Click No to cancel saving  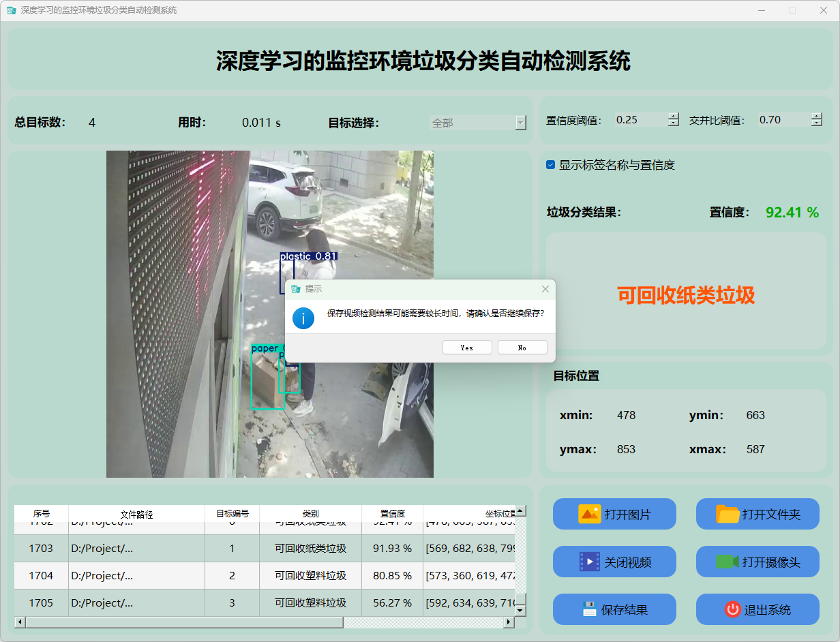point(522,348)
